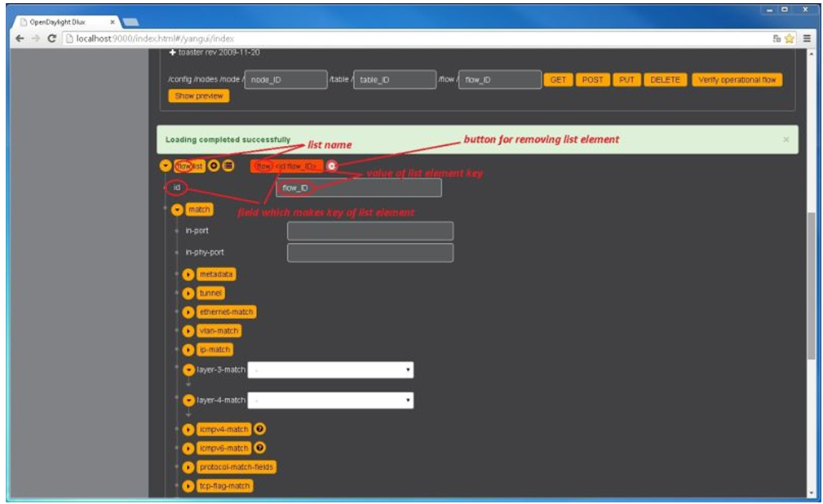Fill the flow_ID path field
Viewport: 823px width, 504px height.
500,80
